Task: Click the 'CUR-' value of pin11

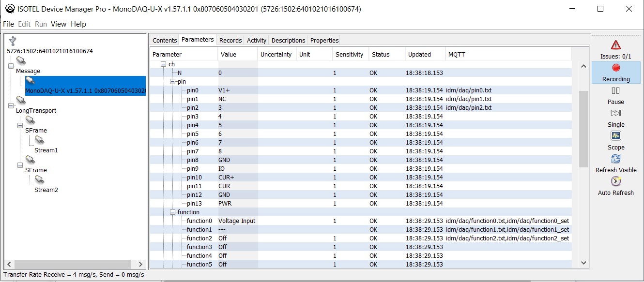Action: click(x=226, y=186)
